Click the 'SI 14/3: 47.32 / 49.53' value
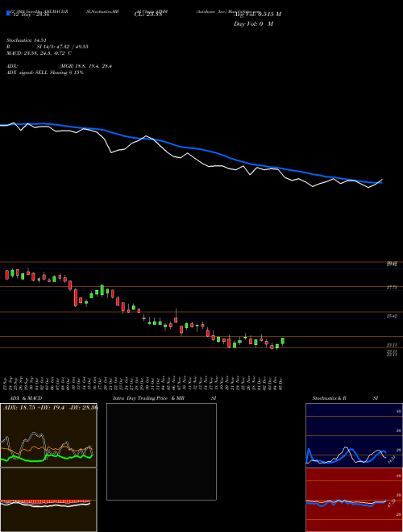 click(62, 47)
